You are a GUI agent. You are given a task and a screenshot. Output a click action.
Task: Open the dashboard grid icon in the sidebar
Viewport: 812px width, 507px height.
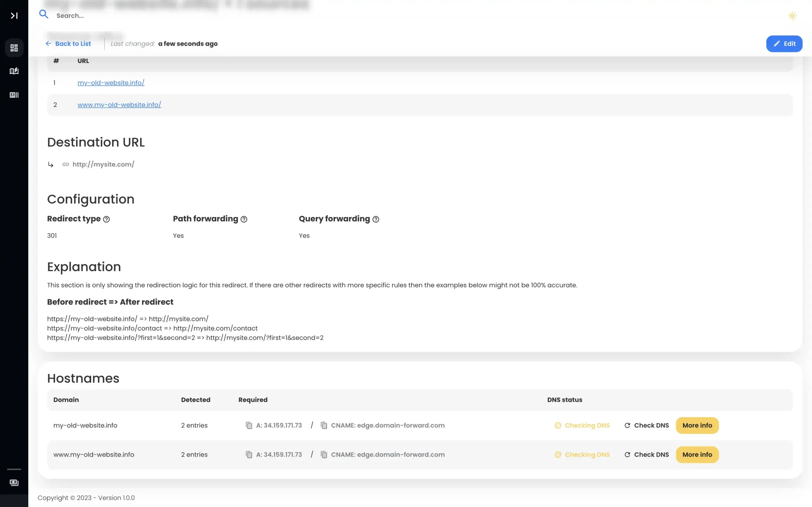tap(14, 48)
